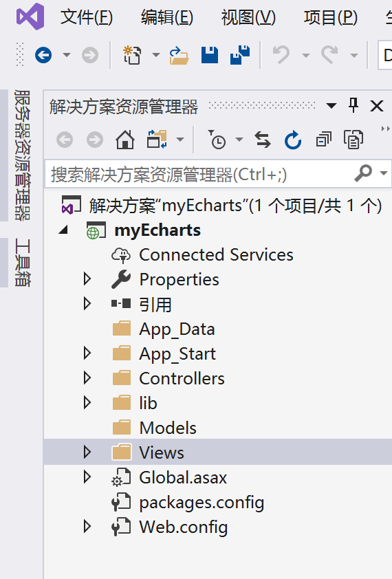The image size is (392, 579).
Task: Open the 视图(V) menu
Action: (248, 17)
